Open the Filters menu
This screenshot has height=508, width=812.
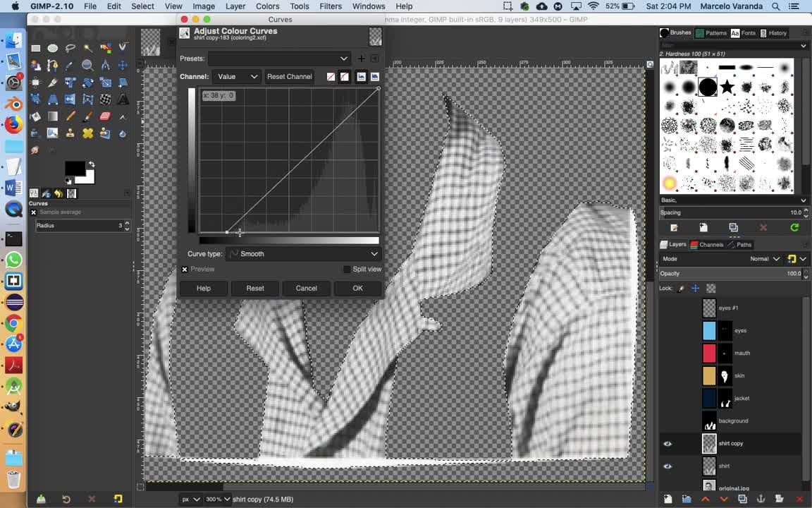coord(331,6)
